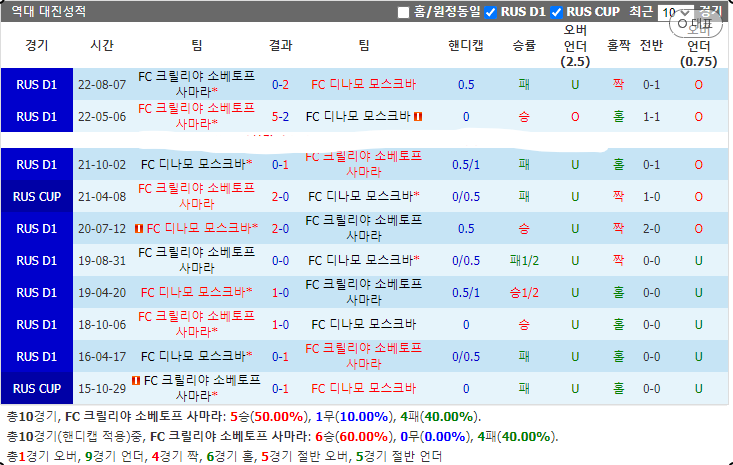Viewport: 733px width, 465px height.
Task: Click half-time score 1-0 in 21-04-08 row
Action: click(651, 196)
